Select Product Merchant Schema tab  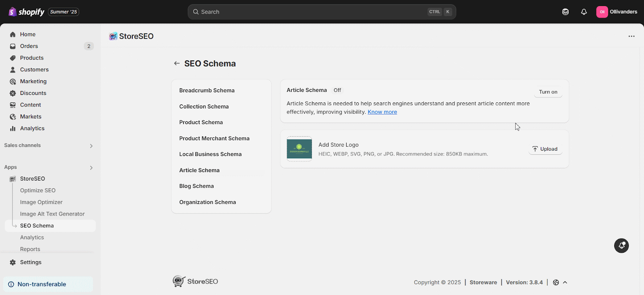pyautogui.click(x=221, y=138)
